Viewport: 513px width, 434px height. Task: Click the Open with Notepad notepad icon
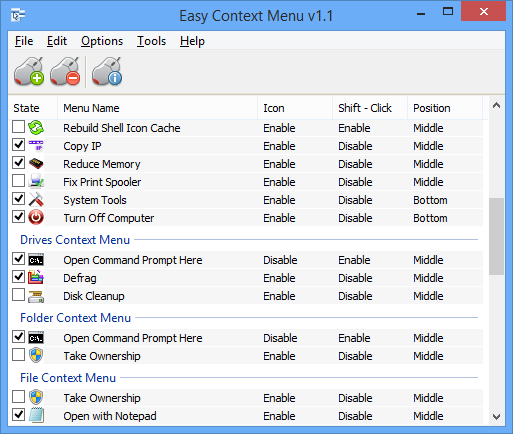pyautogui.click(x=36, y=415)
